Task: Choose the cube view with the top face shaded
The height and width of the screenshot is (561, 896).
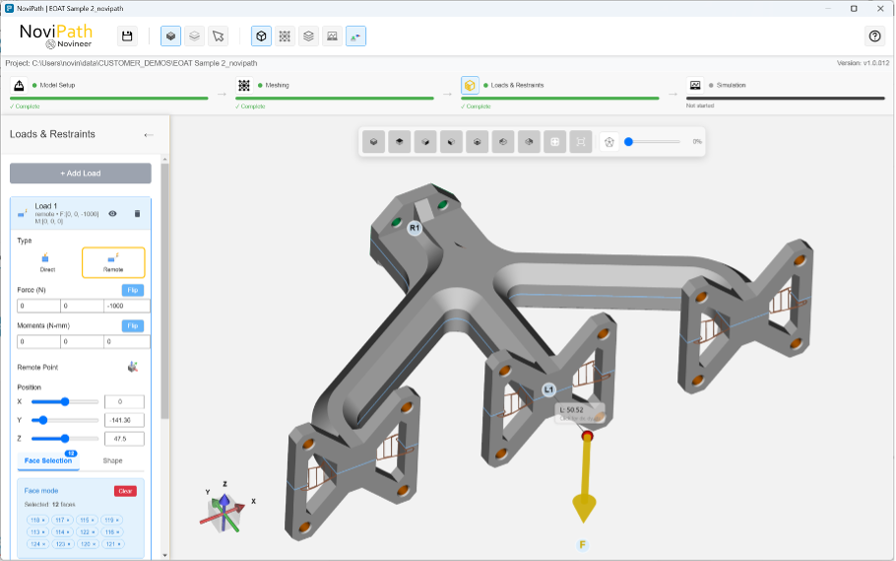Action: click(399, 142)
